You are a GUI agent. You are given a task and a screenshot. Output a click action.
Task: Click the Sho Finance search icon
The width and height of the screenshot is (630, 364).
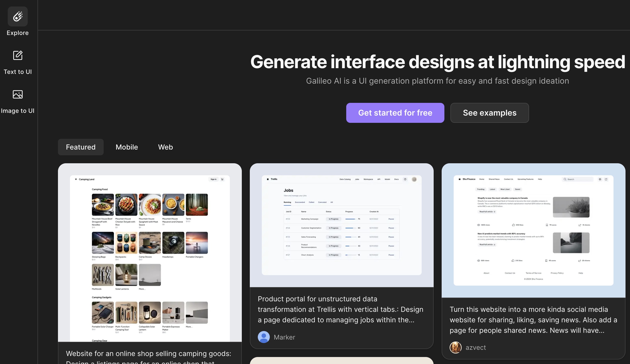565,179
